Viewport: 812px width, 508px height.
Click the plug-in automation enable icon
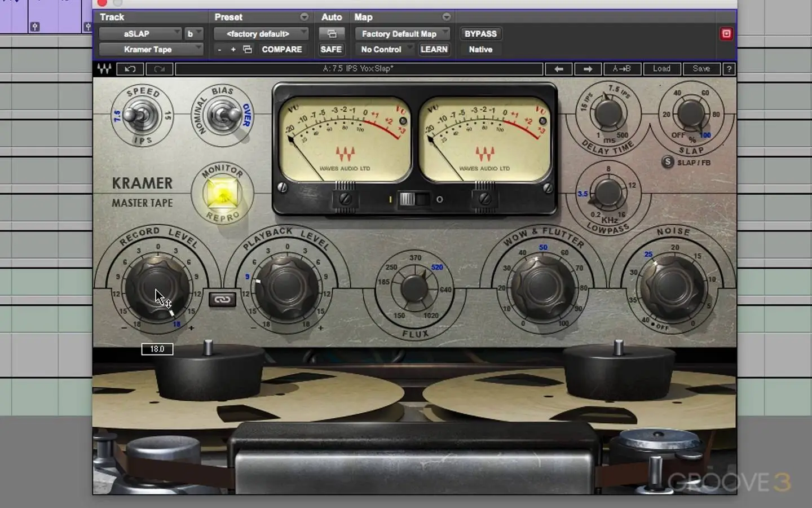pyautogui.click(x=332, y=34)
